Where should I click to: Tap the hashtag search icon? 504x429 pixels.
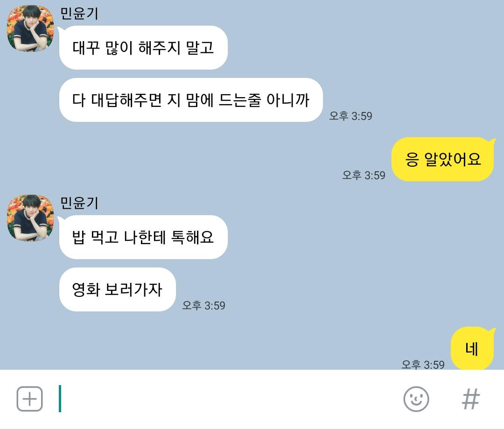[471, 399]
